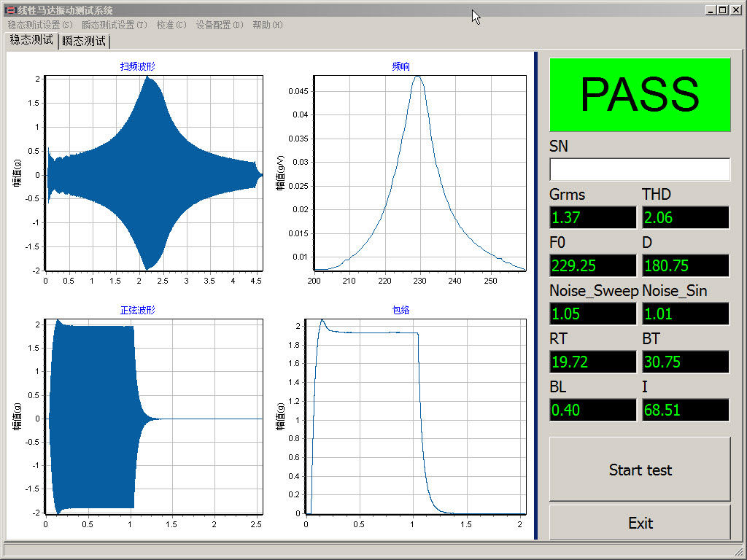This screenshot has height=560, width=747.
Task: Open the 帮助(H) menu
Action: click(268, 25)
